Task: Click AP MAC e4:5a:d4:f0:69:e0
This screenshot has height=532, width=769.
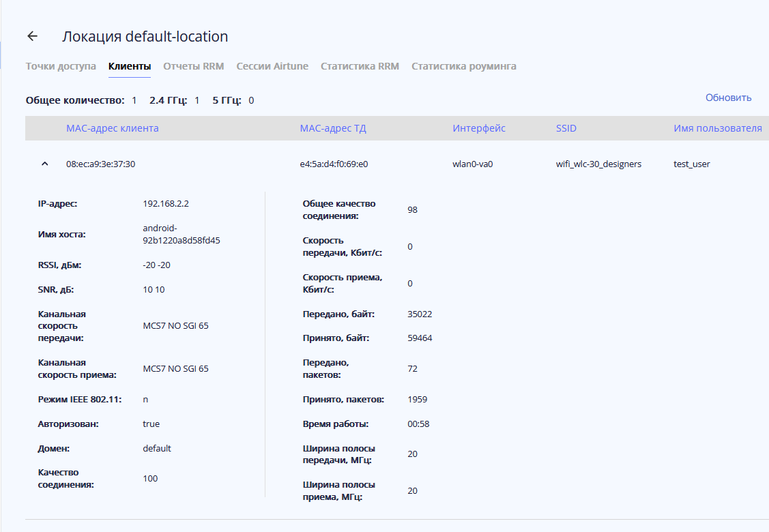Action: 338,164
